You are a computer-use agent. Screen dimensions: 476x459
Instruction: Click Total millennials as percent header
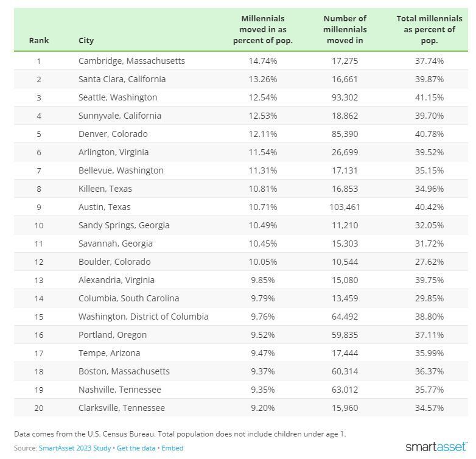coord(429,30)
